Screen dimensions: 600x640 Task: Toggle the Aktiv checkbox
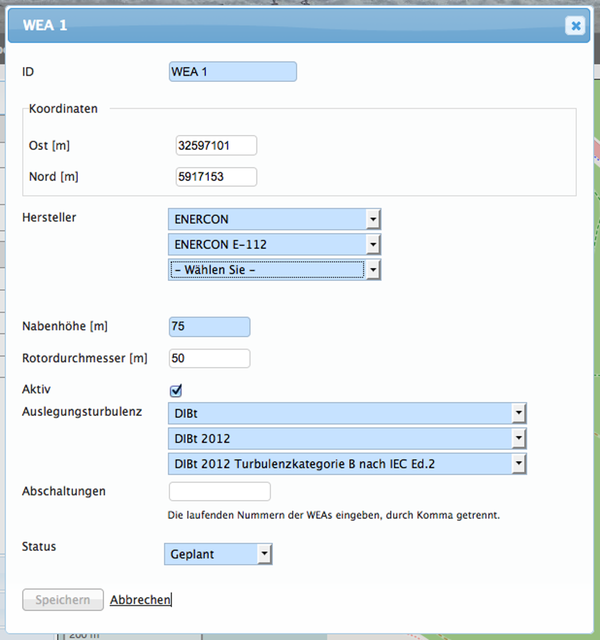click(x=176, y=390)
